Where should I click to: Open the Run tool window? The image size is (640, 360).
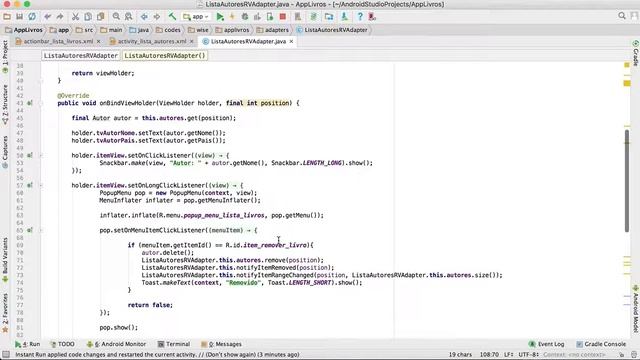click(x=28, y=344)
